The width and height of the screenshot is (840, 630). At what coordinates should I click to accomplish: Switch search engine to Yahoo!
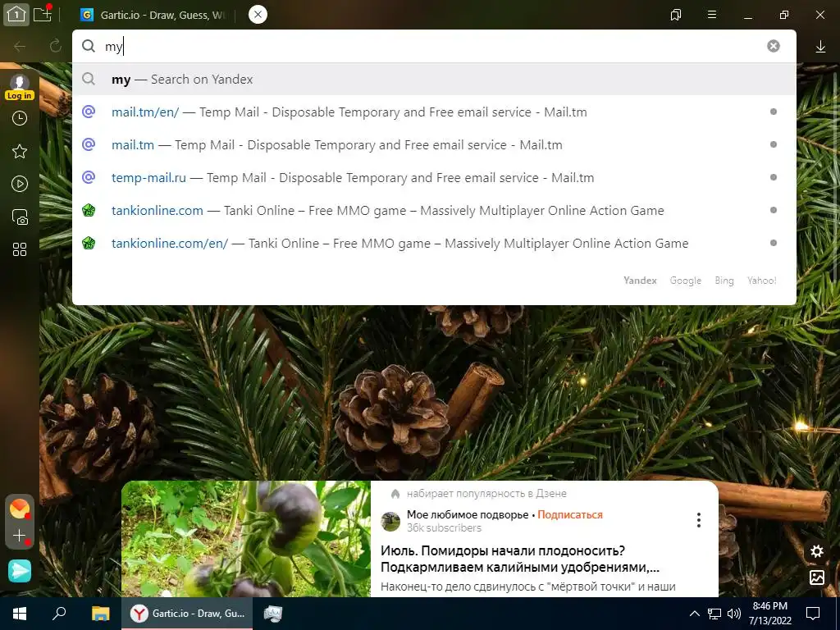point(762,281)
